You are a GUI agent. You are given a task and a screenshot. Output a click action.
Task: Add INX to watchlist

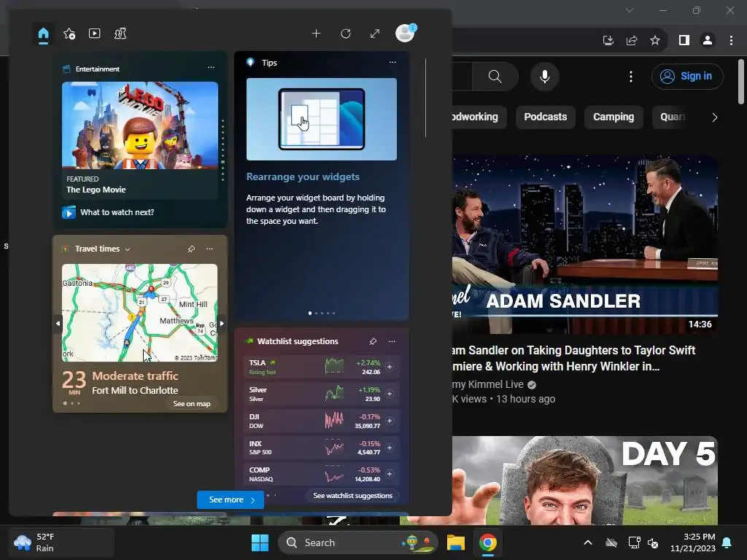click(x=390, y=448)
